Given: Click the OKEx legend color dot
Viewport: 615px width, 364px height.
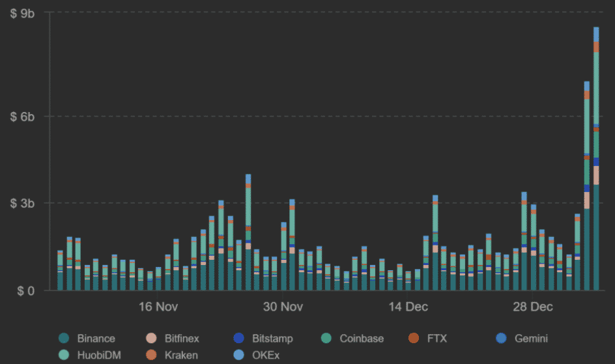Looking at the screenshot, I should tap(238, 355).
